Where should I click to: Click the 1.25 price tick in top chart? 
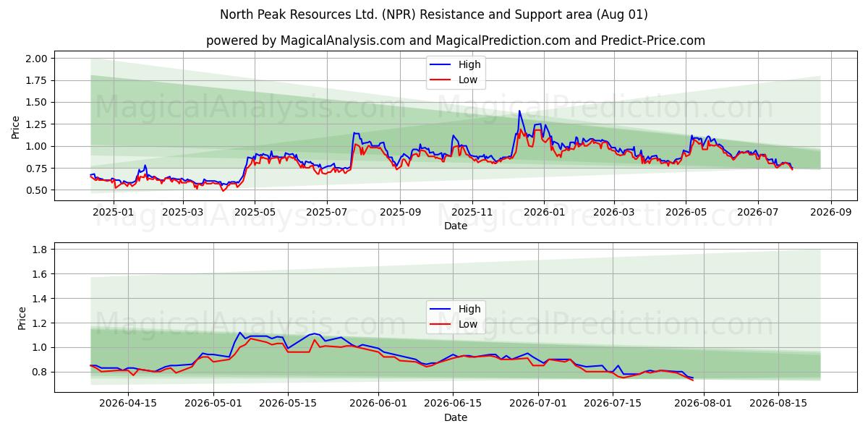point(37,124)
